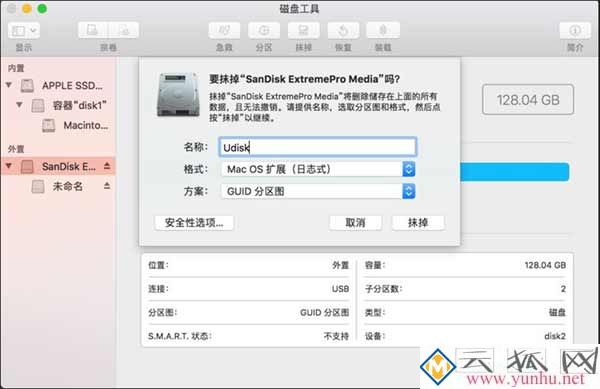The image size is (600, 389).
Task: Click the 名称 field containing Udisk
Action: tap(318, 147)
